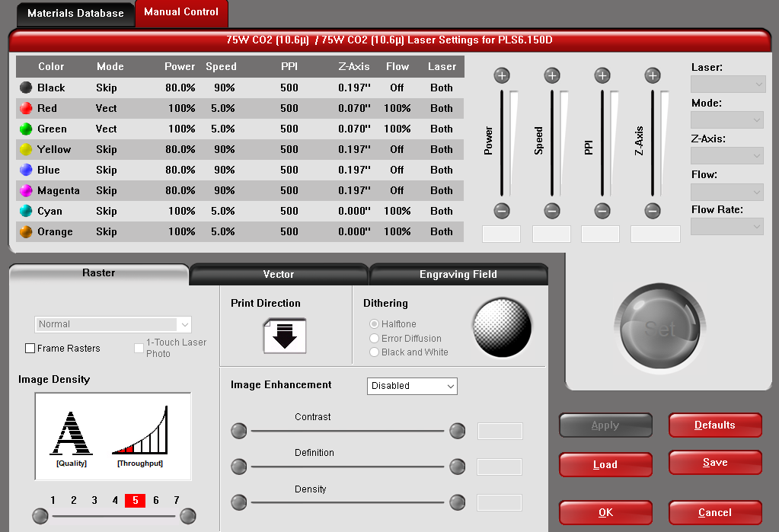Expand the Laser dropdown
This screenshot has width=779, height=532.
pyautogui.click(x=726, y=84)
